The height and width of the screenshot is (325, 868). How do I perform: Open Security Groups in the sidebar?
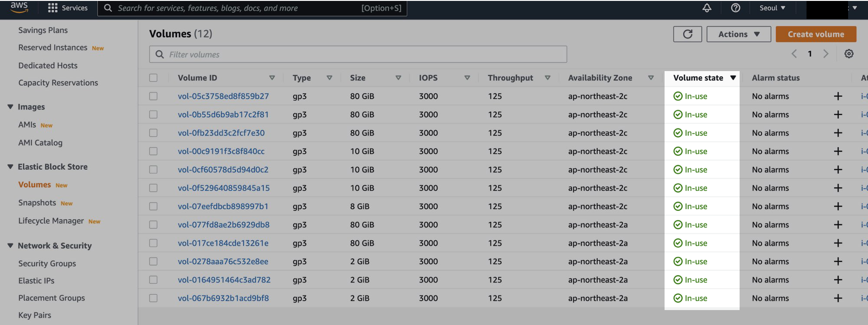[x=47, y=263]
